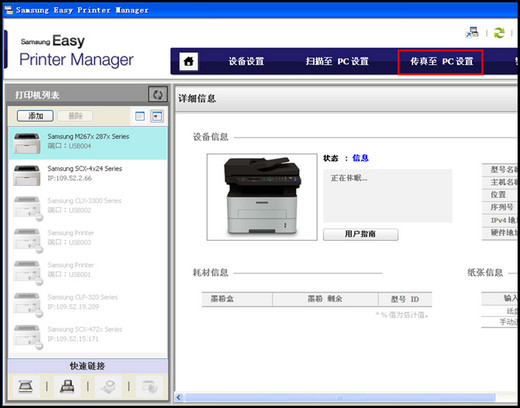
Task: Switch printer list to detailed view icon
Action: (157, 116)
